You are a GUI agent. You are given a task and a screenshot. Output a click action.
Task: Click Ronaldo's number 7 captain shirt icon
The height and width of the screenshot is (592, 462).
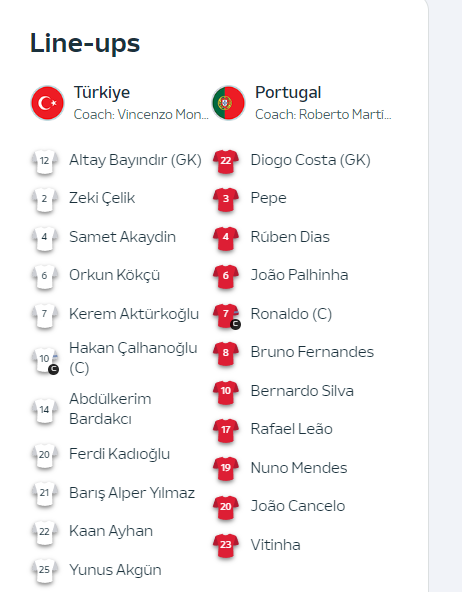[x=226, y=316]
